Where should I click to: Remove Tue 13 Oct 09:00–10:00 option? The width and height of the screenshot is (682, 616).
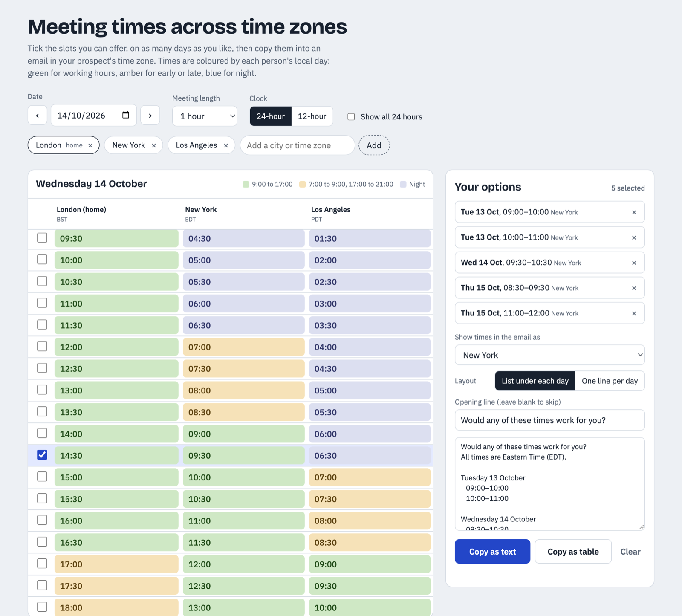(634, 212)
